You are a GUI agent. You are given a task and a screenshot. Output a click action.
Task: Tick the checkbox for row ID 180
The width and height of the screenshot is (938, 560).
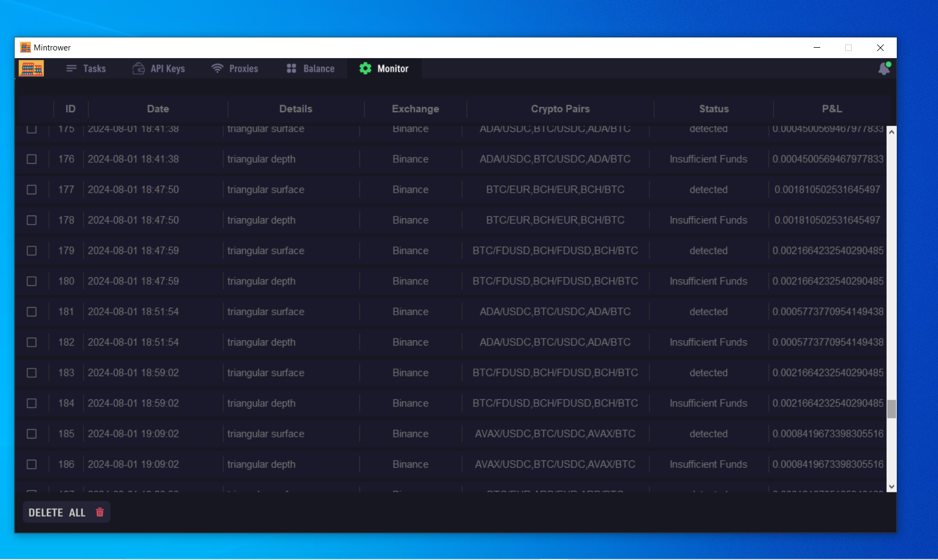click(32, 281)
